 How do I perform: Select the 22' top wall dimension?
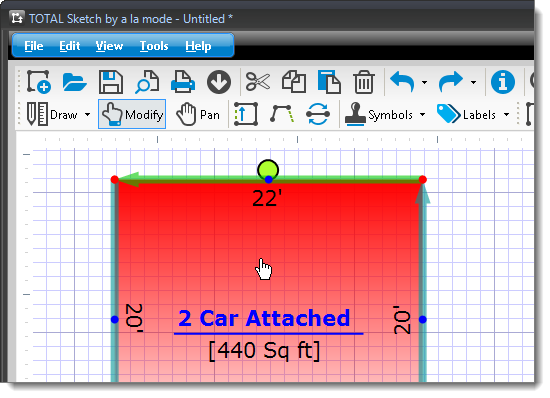[267, 198]
